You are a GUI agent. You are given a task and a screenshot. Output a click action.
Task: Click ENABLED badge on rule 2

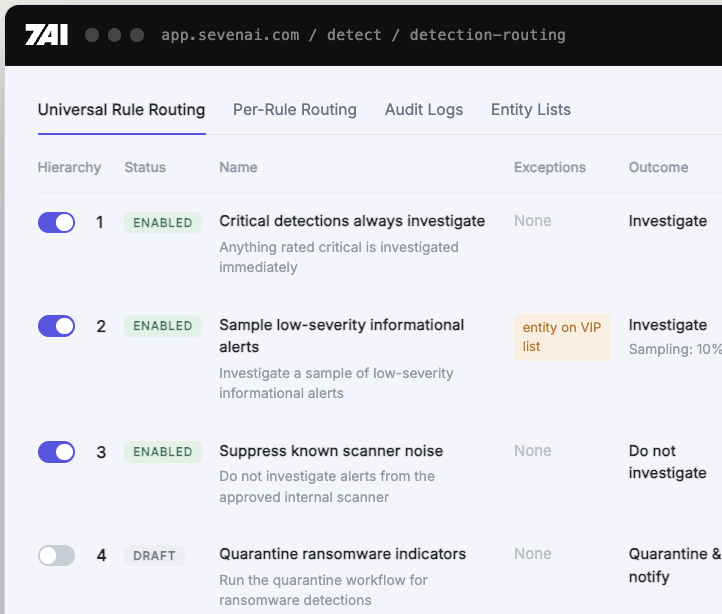click(163, 326)
